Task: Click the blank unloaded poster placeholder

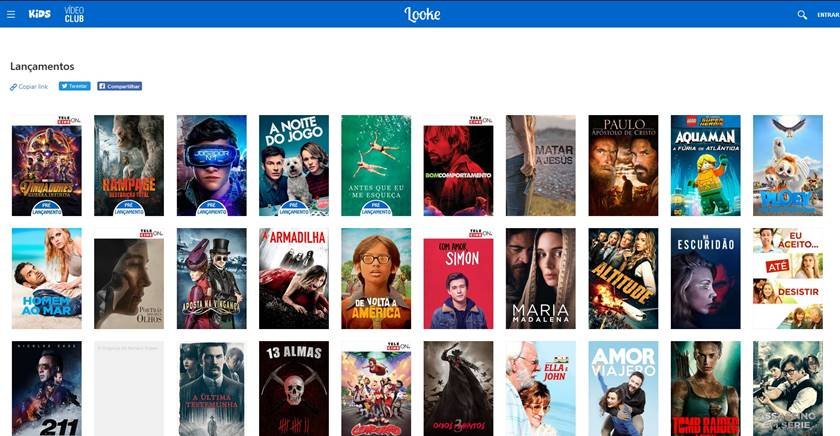Action: pyautogui.click(x=129, y=389)
